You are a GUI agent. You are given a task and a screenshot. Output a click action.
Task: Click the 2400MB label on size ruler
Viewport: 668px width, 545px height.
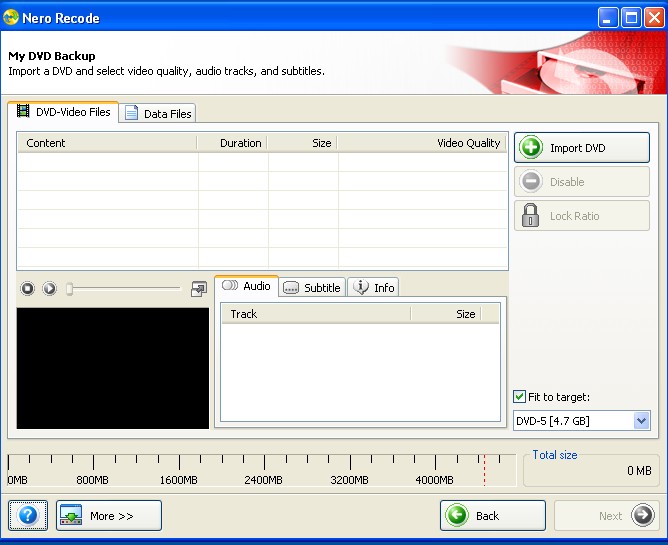click(x=263, y=480)
